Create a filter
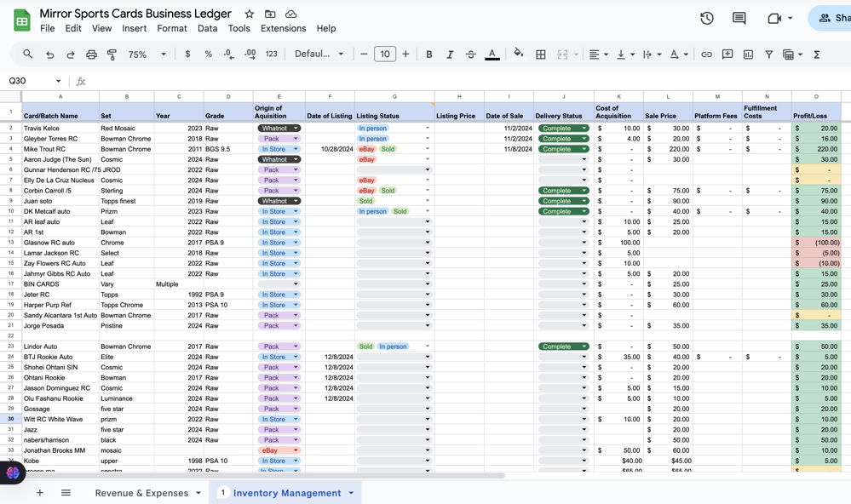851x504 pixels. [x=769, y=54]
